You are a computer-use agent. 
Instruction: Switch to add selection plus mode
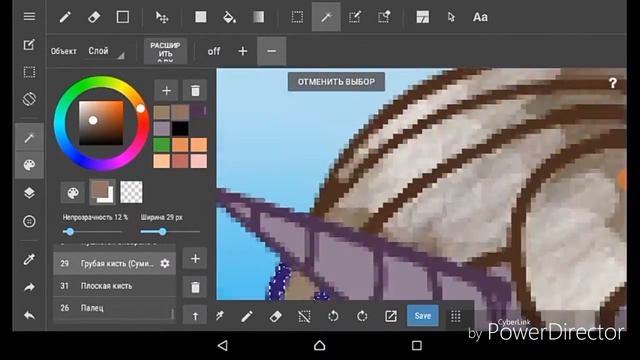pyautogui.click(x=243, y=51)
